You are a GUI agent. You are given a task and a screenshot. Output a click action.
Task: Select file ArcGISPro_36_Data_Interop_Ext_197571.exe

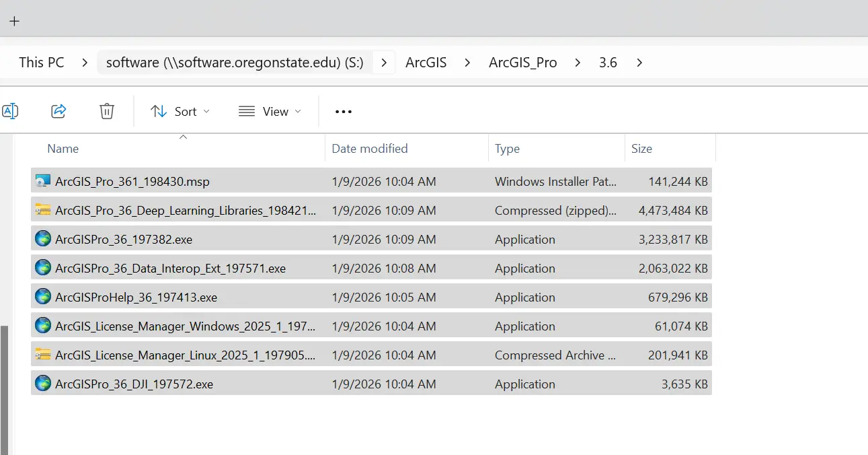pyautogui.click(x=170, y=268)
